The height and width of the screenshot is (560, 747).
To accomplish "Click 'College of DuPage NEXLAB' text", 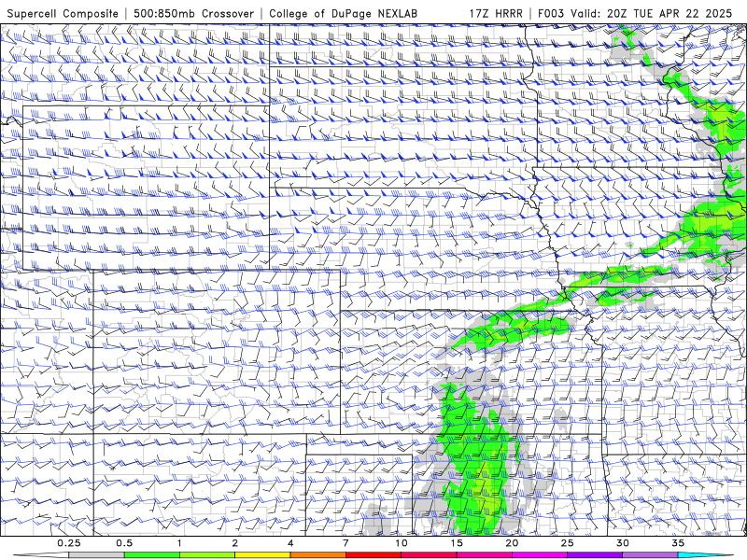I will [343, 13].
